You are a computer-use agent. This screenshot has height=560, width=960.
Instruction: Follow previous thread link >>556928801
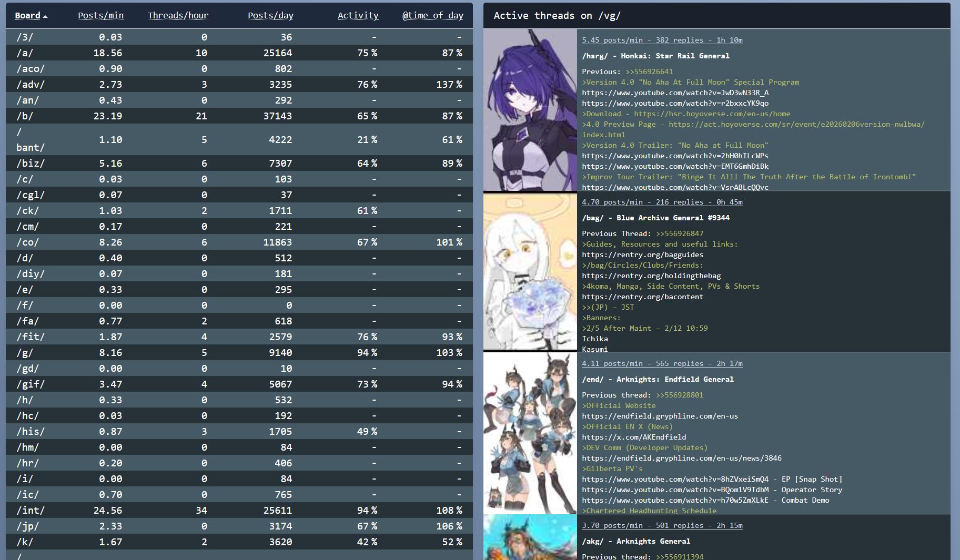tap(679, 395)
